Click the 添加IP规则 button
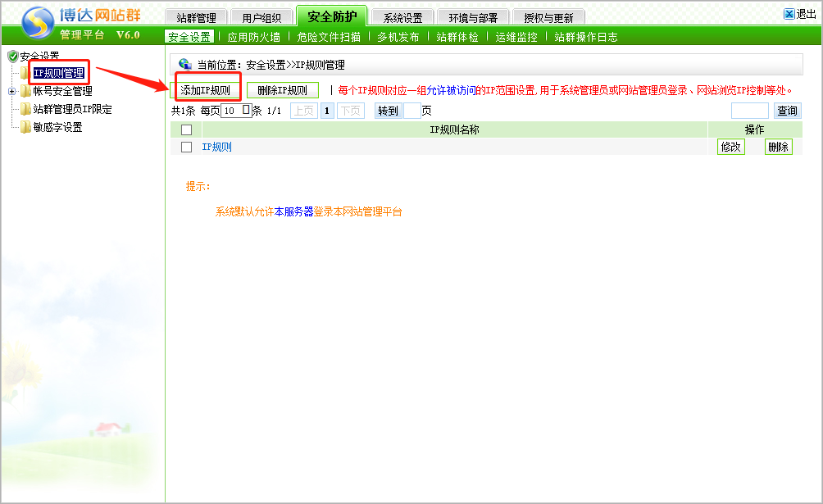Viewport: 823px width, 504px height. point(205,90)
